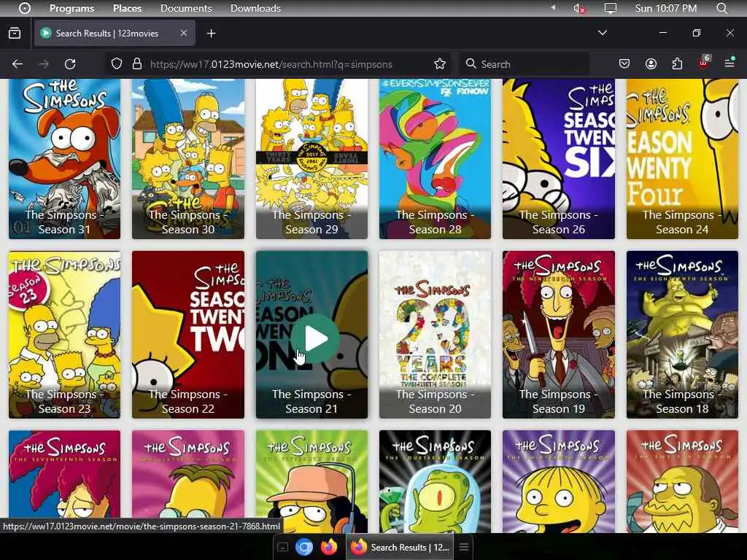Click the system logo in the top panel
This screenshot has height=560, width=747.
point(25,8)
